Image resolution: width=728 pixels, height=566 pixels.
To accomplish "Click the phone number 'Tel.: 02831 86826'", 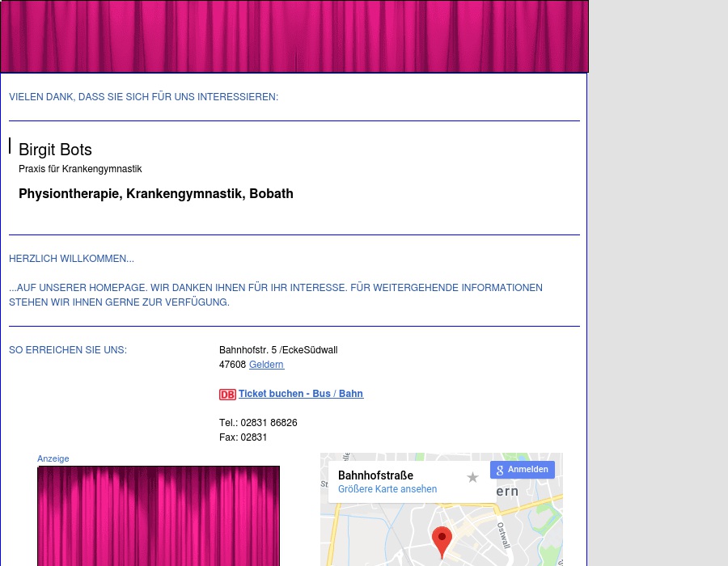I will (x=258, y=423).
